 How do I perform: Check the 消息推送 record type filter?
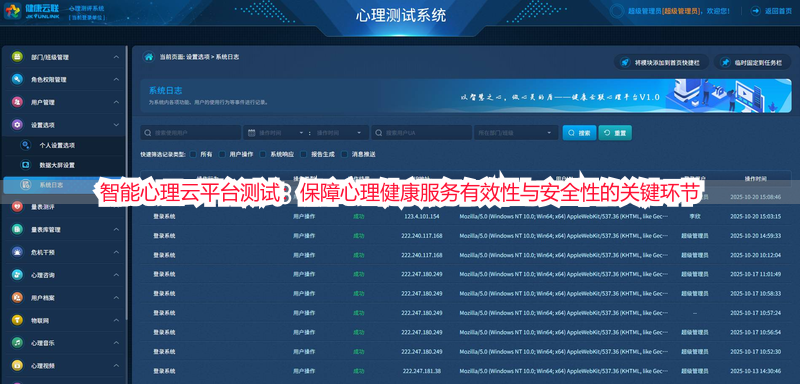click(x=344, y=154)
